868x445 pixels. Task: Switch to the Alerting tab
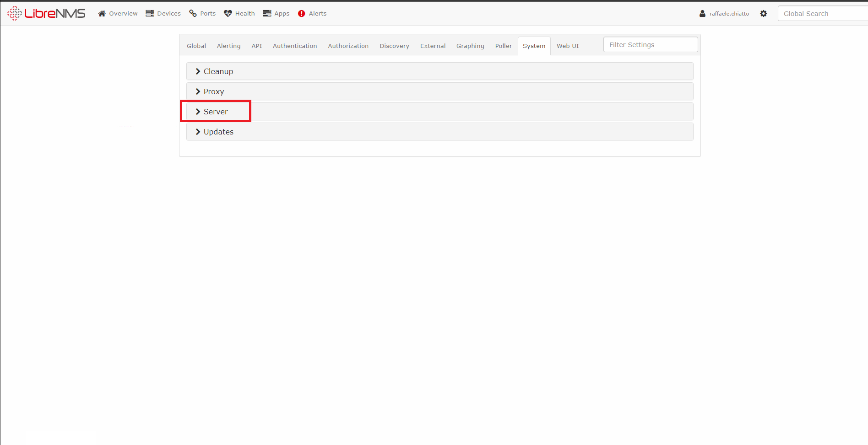(228, 46)
